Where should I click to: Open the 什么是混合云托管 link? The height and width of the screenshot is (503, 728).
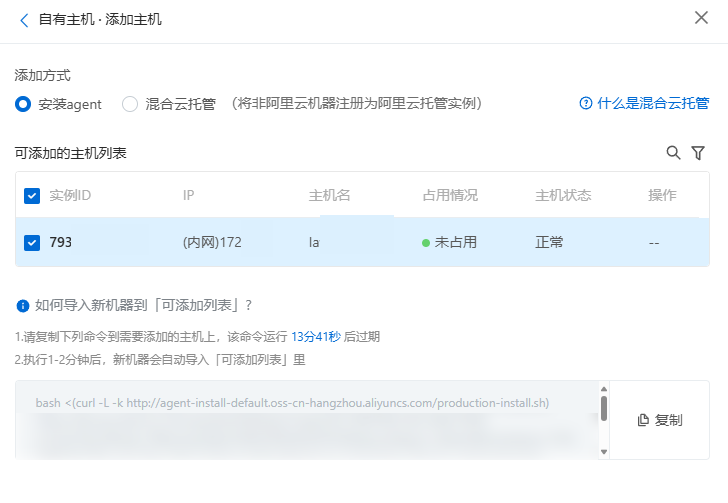[653, 104]
